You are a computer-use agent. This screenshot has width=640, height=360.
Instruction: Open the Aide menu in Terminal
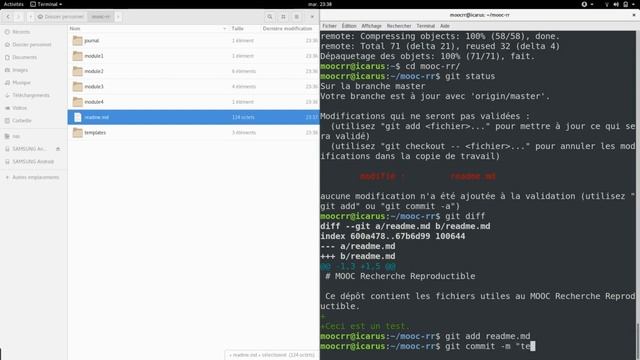pyautogui.click(x=445, y=26)
